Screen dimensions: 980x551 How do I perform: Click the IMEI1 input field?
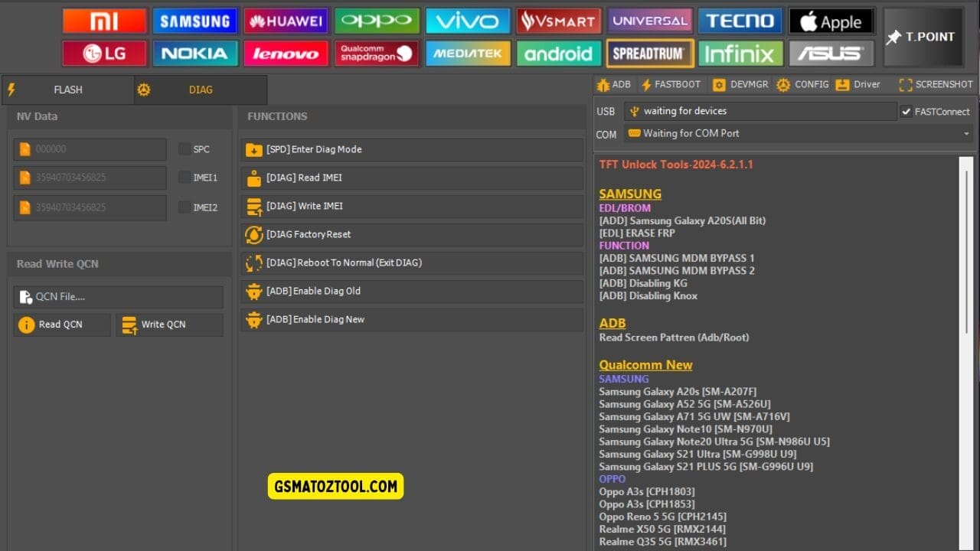point(89,178)
